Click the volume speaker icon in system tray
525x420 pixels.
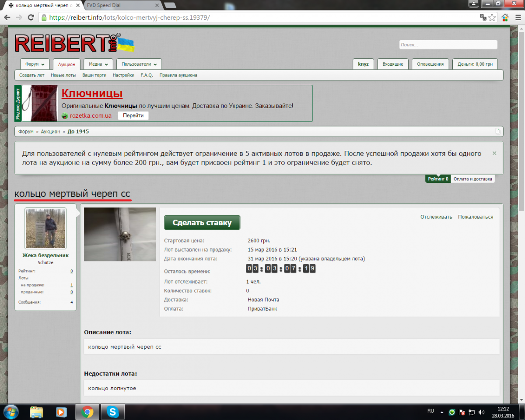tap(481, 412)
